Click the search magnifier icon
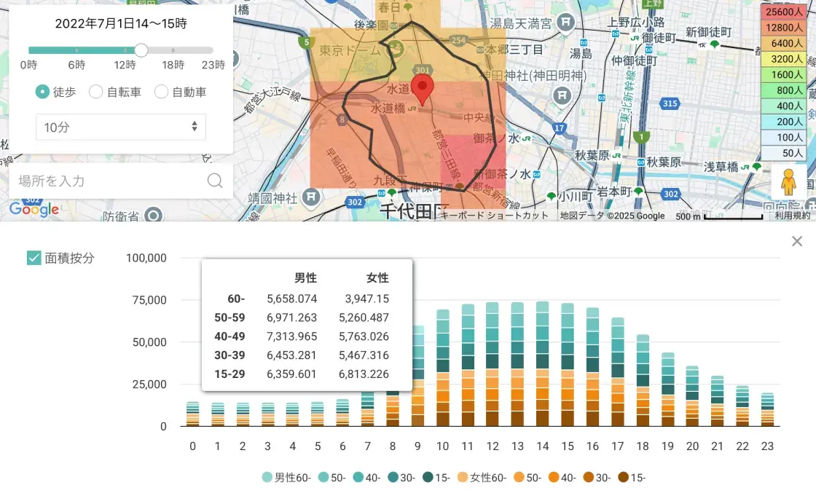816x504 pixels. pos(215,181)
